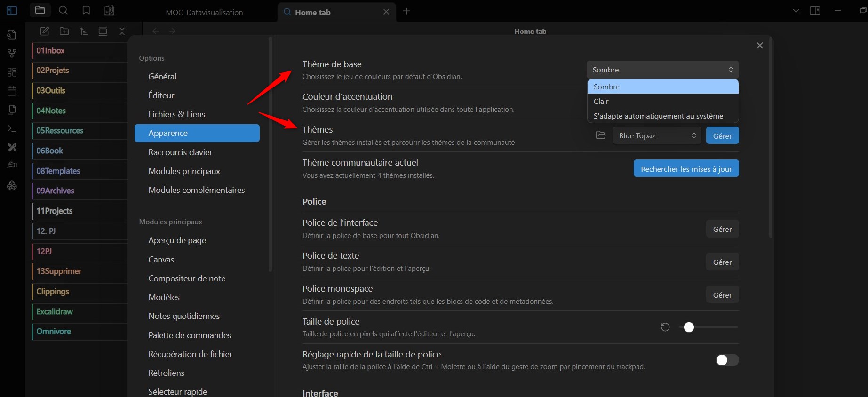Open the Blue Topaz theme dropdown
The height and width of the screenshot is (397, 868).
coord(657,135)
